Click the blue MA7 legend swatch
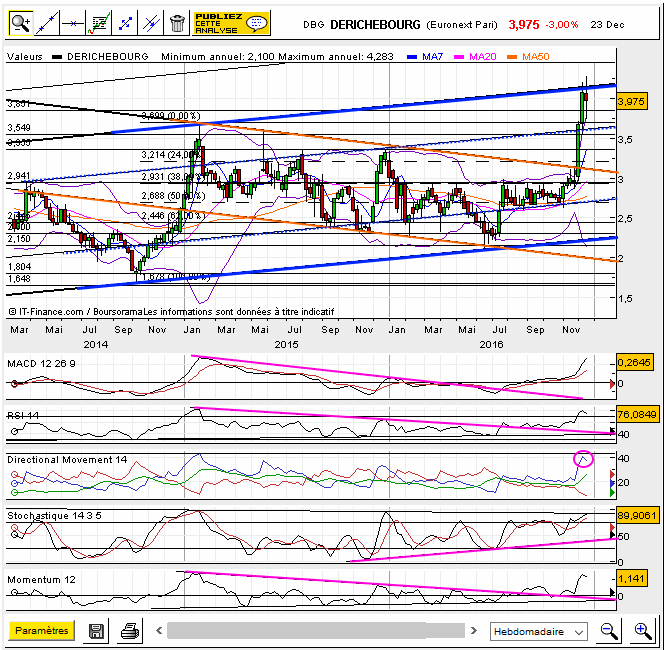The height and width of the screenshot is (650, 664). click(x=412, y=57)
